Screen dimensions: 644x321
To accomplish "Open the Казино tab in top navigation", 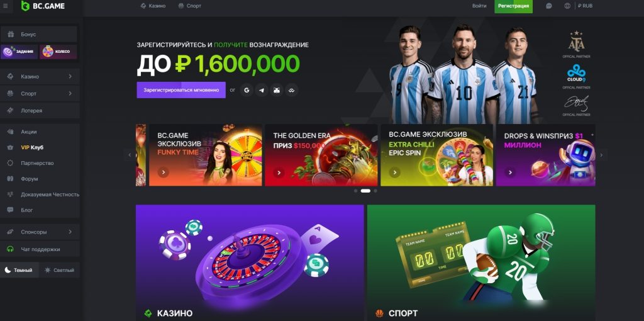I will [x=153, y=6].
